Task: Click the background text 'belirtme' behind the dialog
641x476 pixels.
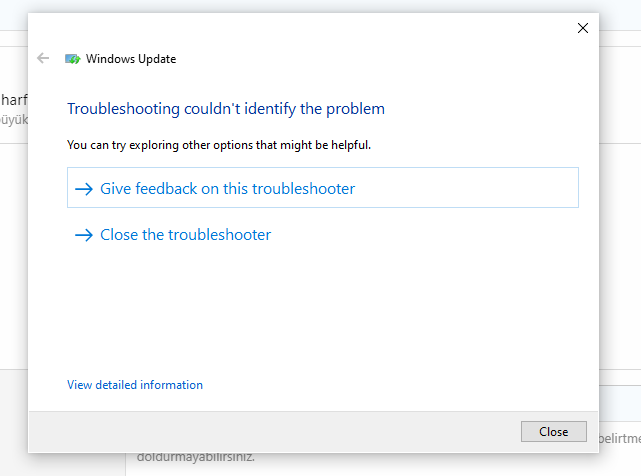Action: pos(620,438)
